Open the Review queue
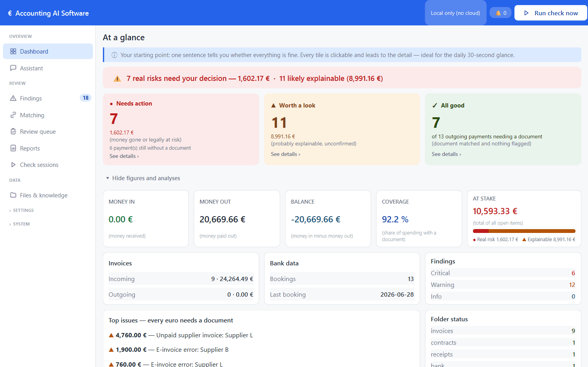This screenshot has height=367, width=588. pyautogui.click(x=48, y=131)
